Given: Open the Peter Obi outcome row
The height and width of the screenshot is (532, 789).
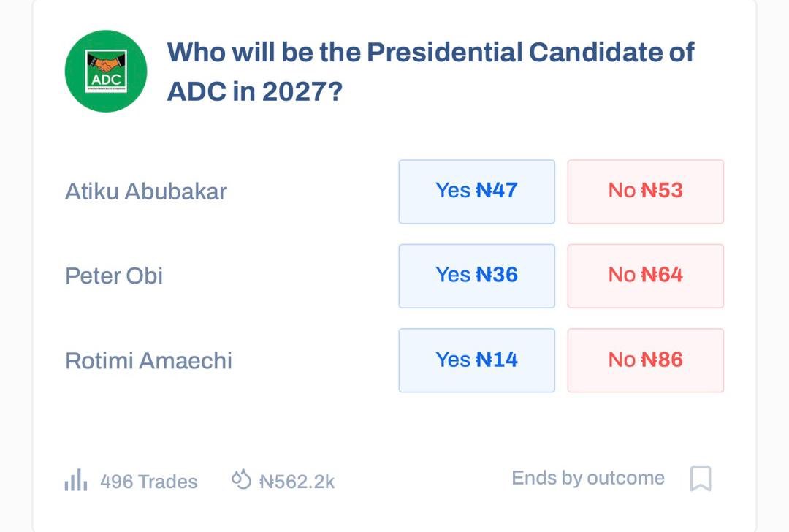Looking at the screenshot, I should (x=114, y=275).
